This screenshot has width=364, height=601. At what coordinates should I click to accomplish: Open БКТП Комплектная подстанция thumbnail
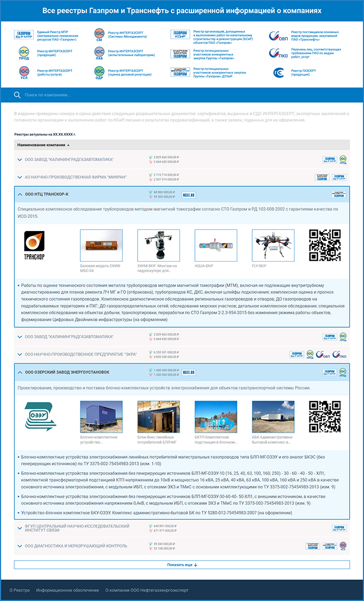[216, 417]
